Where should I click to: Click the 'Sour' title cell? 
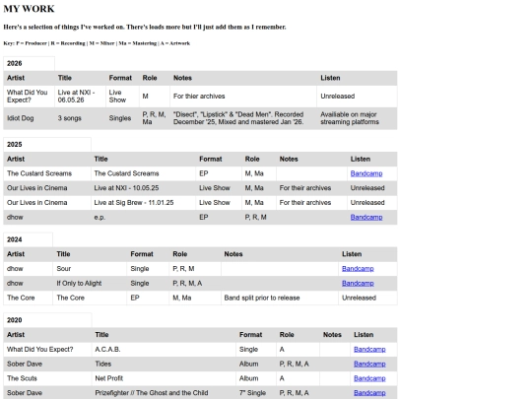90,269
